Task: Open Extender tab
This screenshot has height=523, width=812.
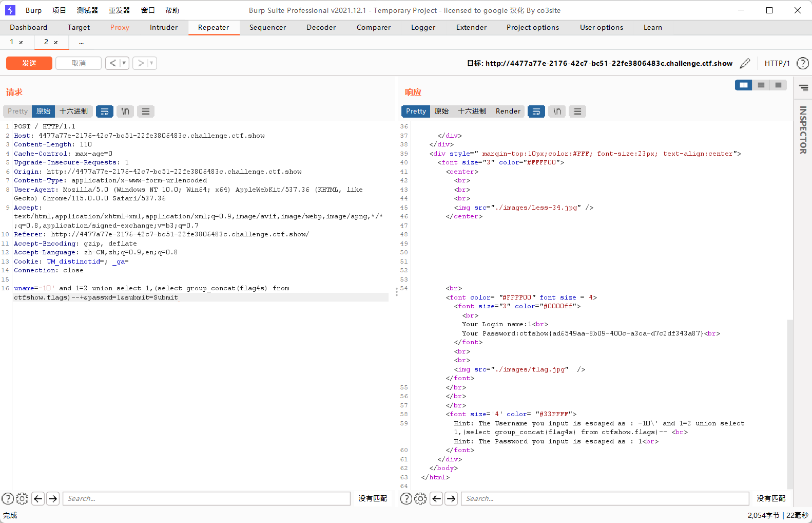Action: pos(471,27)
